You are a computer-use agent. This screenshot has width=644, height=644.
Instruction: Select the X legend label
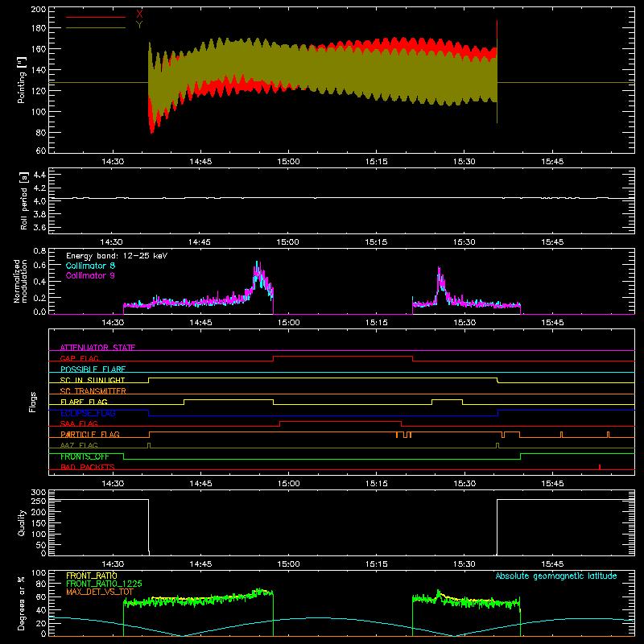point(139,14)
